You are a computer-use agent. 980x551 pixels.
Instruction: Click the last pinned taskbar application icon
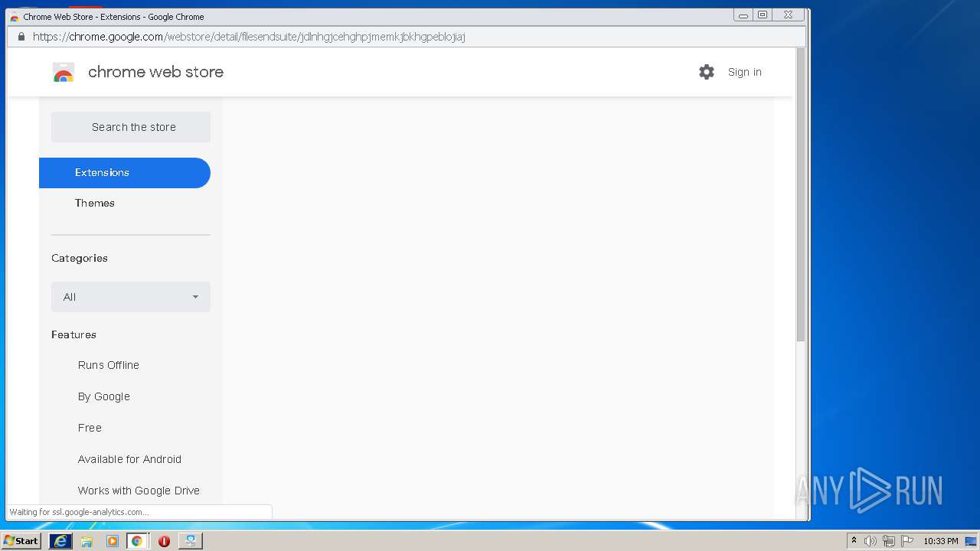(x=191, y=541)
